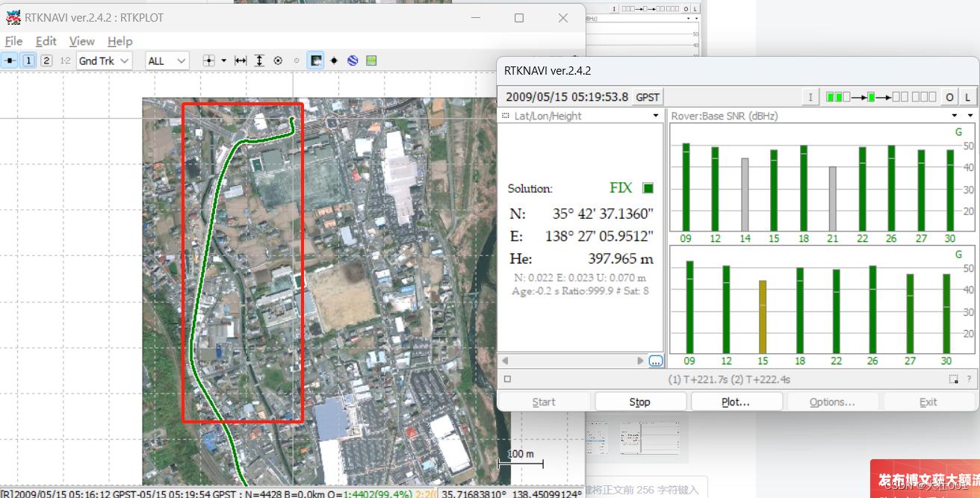
Task: Click the small square icon left of T+221.7s
Action: click(x=507, y=379)
